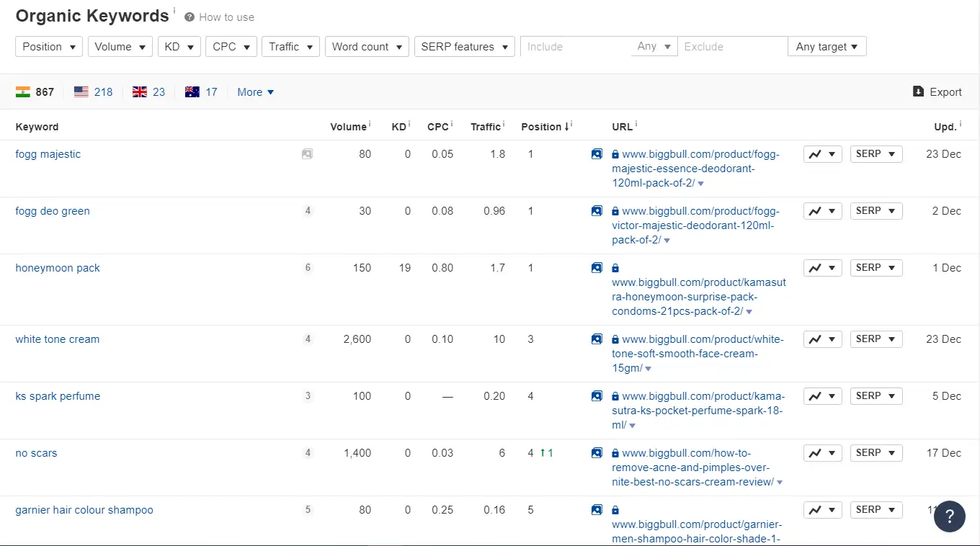Click the image result icon in ks spark perfume row
This screenshot has height=546, width=980.
pos(597,396)
